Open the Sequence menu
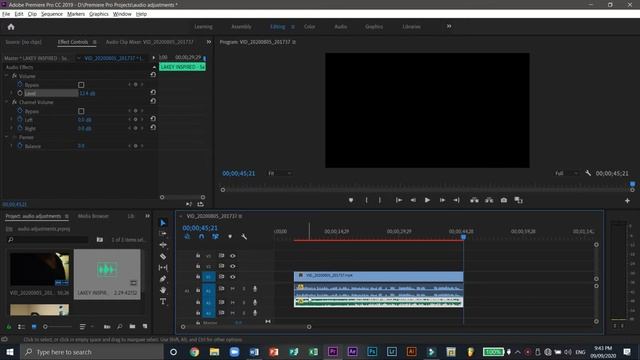 point(52,14)
